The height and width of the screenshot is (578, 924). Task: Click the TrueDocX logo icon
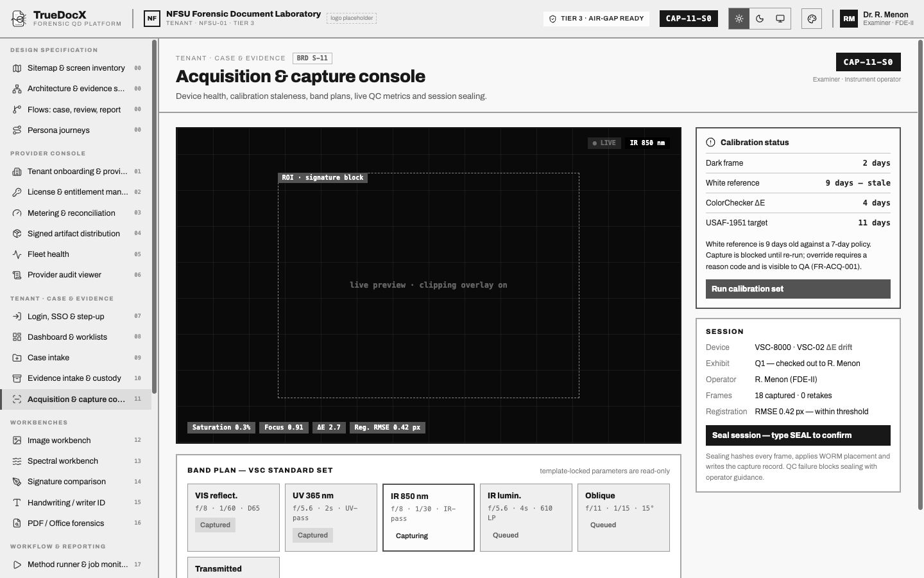19,19
